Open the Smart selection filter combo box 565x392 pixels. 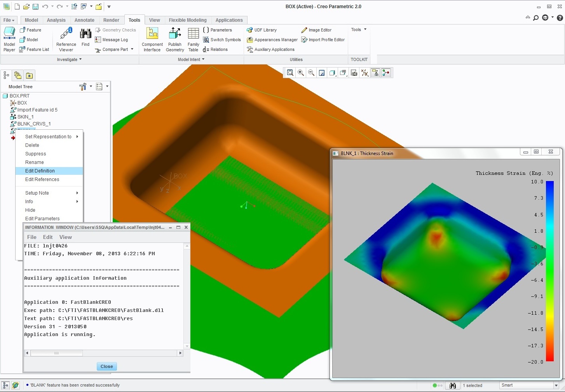pos(529,385)
